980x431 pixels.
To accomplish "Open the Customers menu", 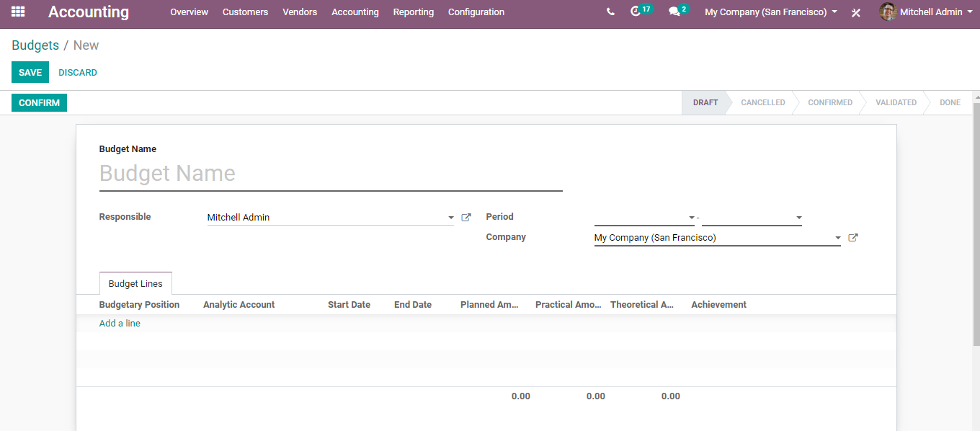I will 245,12.
